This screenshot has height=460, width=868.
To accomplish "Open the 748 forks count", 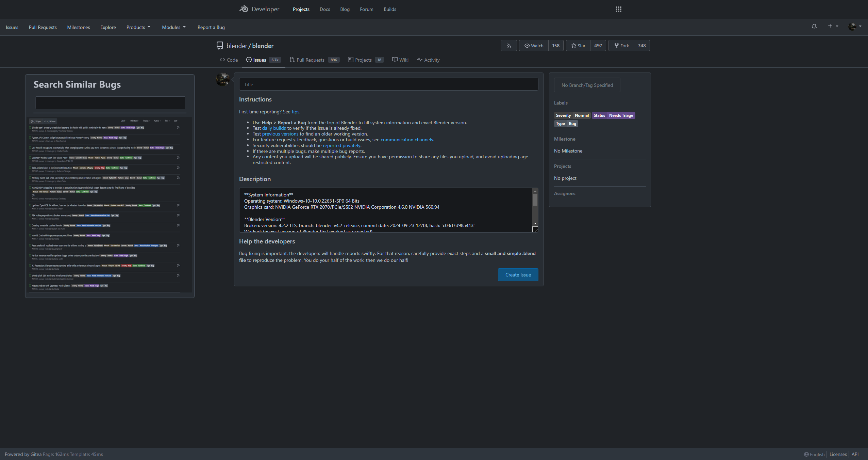I will [x=642, y=46].
